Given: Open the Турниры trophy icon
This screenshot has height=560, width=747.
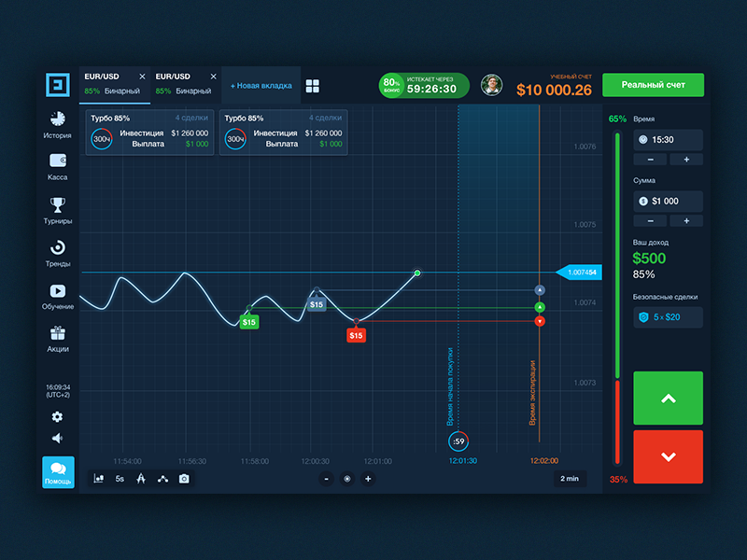Looking at the screenshot, I should point(58,205).
